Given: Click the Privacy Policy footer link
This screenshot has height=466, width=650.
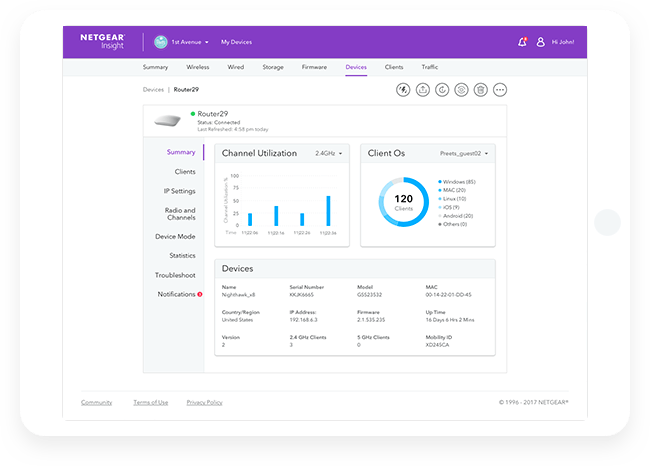Looking at the screenshot, I should [202, 402].
